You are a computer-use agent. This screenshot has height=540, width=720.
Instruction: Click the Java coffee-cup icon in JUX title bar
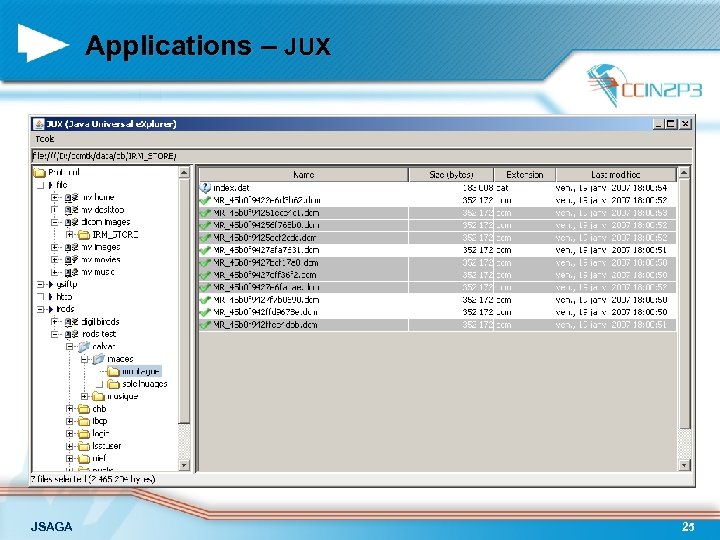pyautogui.click(x=39, y=124)
